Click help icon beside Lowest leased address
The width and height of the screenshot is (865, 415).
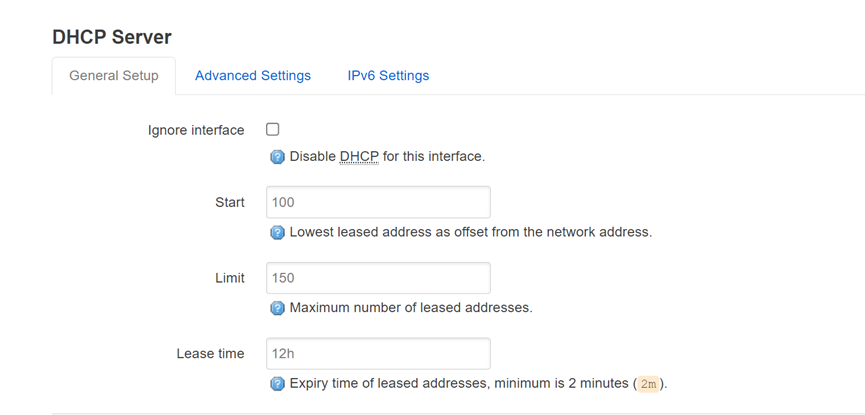(278, 232)
